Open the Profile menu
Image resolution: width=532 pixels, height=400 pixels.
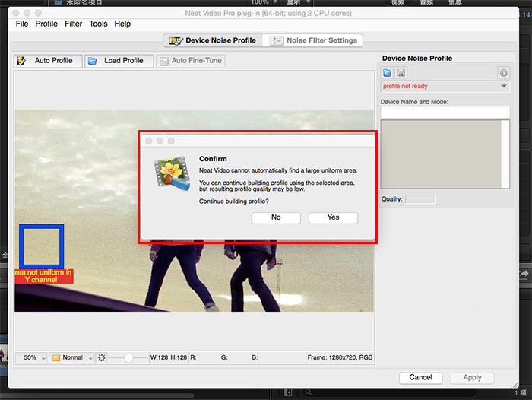point(46,24)
